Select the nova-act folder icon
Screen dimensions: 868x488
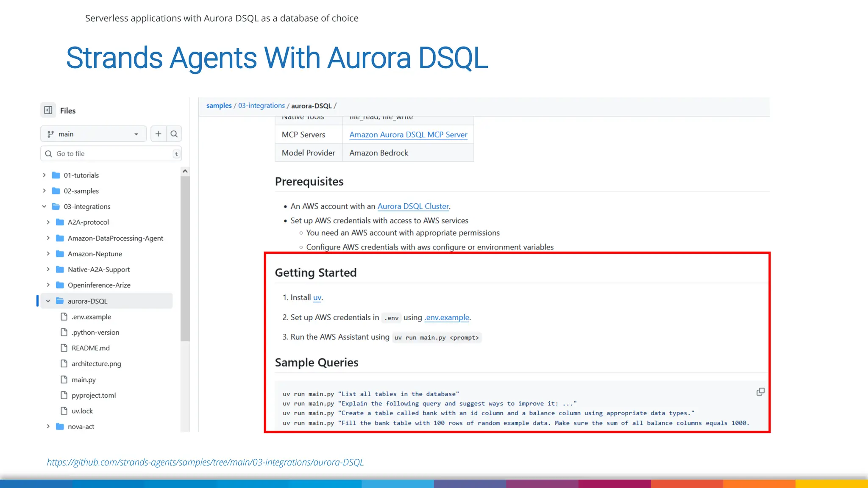point(60,427)
